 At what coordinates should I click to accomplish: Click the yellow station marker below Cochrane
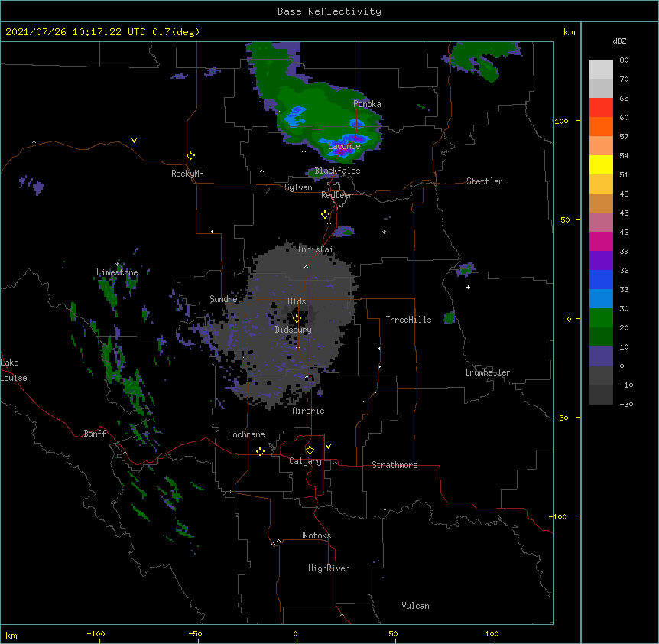point(260,451)
